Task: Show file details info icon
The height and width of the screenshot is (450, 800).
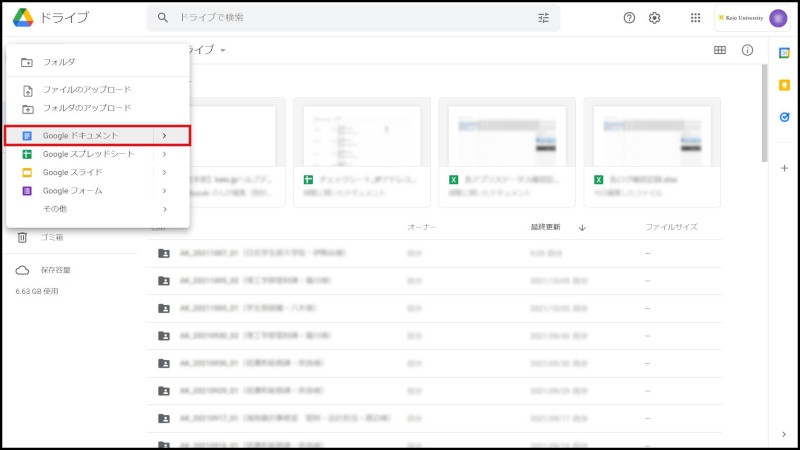Action: 747,50
